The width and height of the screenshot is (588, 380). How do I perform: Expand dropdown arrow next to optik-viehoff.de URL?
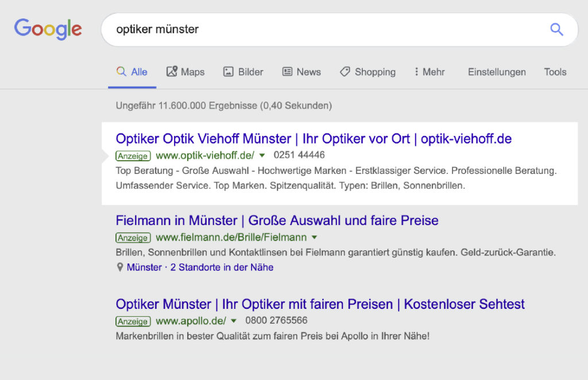(x=262, y=156)
